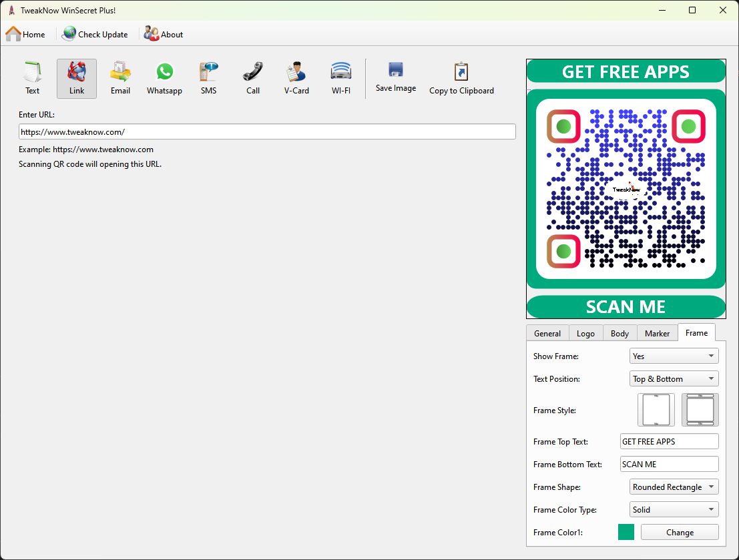Viewport: 739px width, 560px height.
Task: Choose the Whatsapp QR code type
Action: point(164,78)
